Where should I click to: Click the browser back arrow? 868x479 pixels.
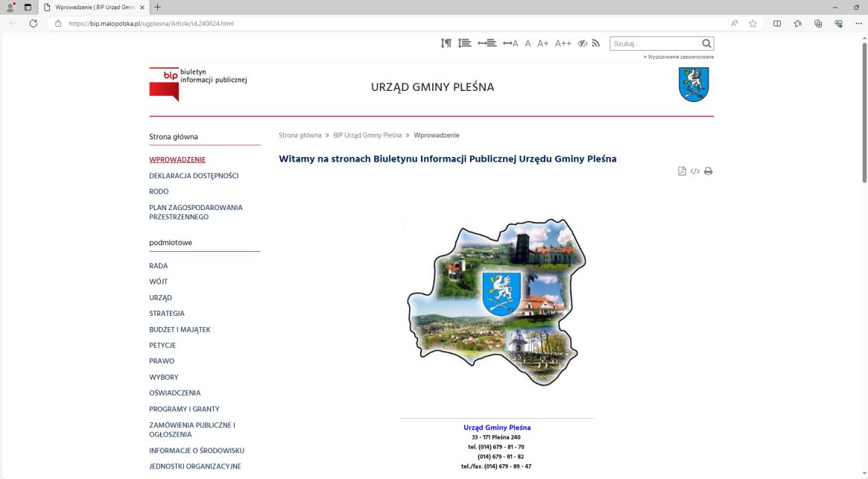tap(13, 23)
